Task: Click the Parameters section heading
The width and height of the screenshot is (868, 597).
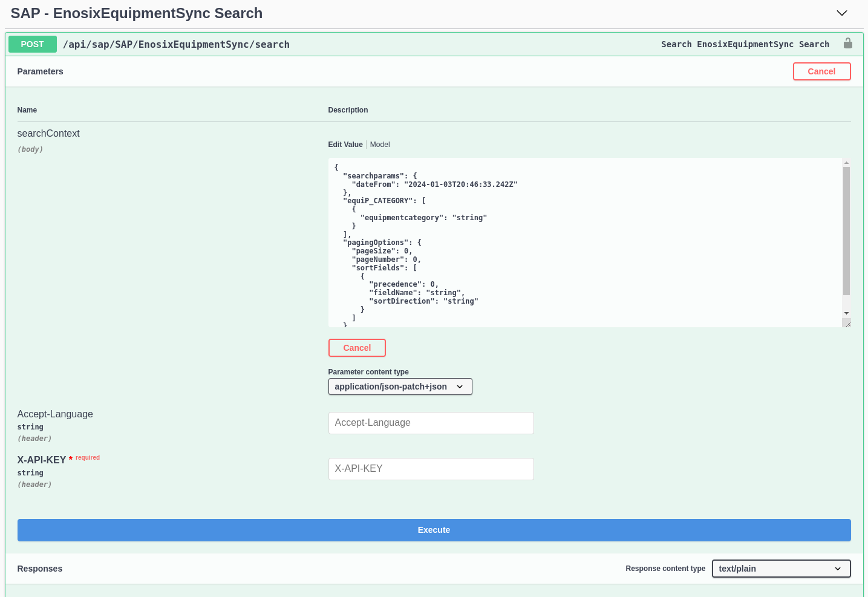Action: 40,71
